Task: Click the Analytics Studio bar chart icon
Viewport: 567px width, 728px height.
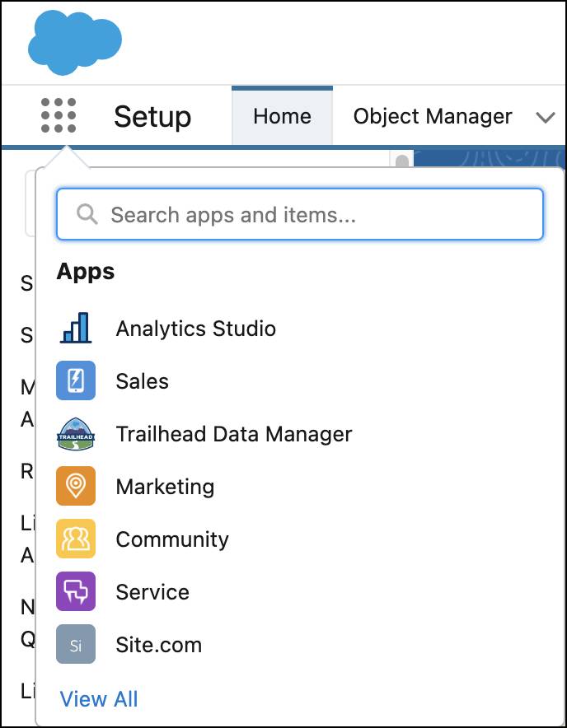Action: point(76,328)
